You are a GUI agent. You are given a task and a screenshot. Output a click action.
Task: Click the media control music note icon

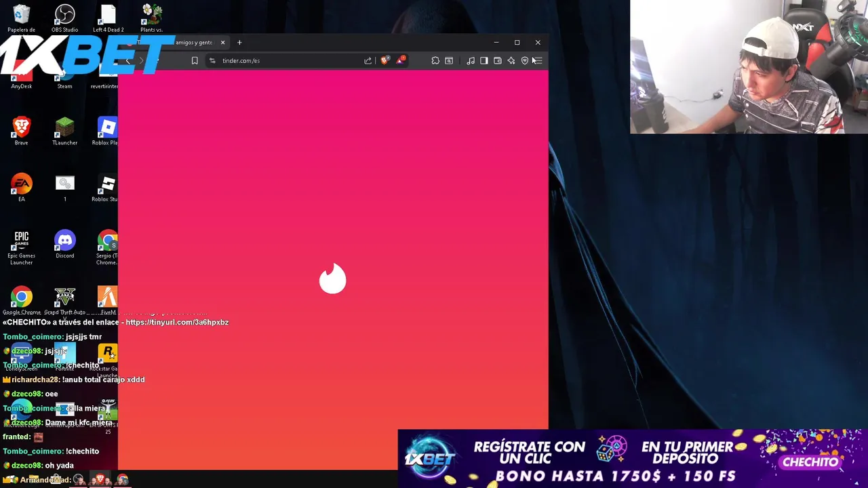pyautogui.click(x=471, y=60)
